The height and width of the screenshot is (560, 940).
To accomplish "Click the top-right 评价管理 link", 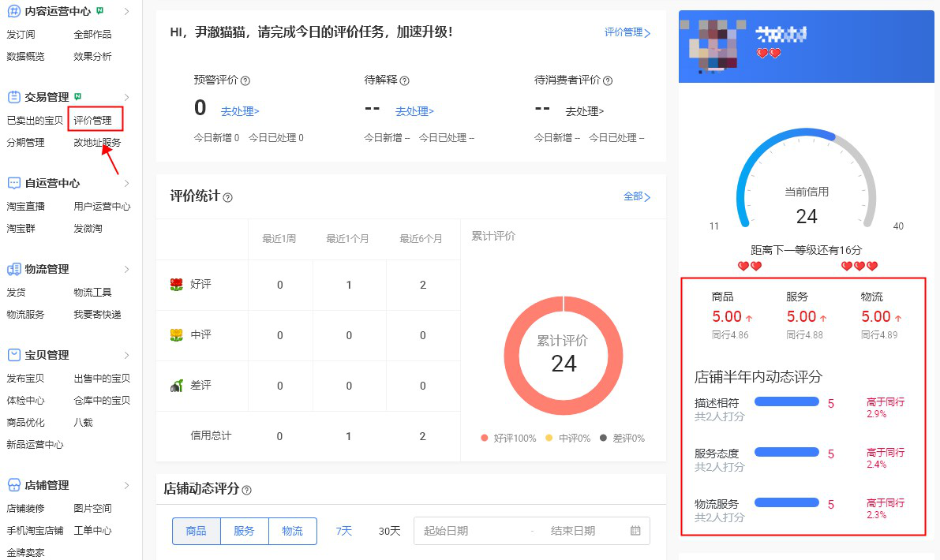I will point(627,32).
